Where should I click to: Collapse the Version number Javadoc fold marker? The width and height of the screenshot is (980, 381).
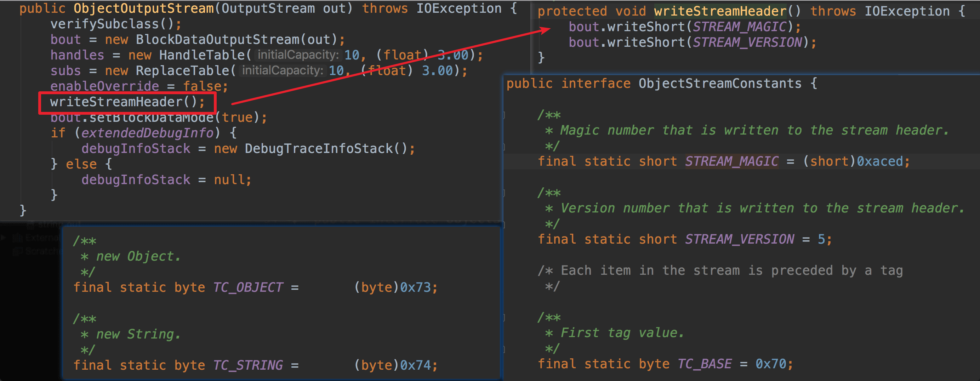[x=505, y=193]
